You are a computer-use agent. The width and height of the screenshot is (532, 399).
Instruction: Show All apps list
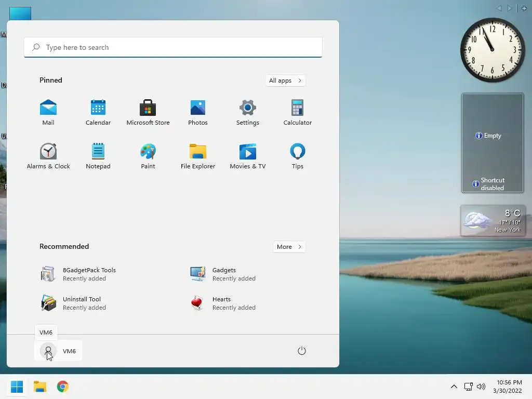[285, 81]
